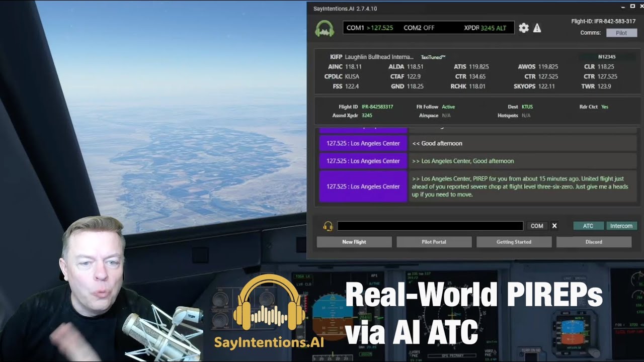This screenshot has height=362, width=644.
Task: Select ALDA 118.51 frequency
Action: pyautogui.click(x=406, y=66)
